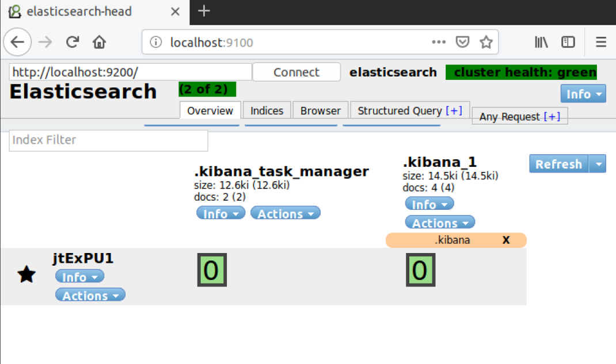Open a new browser tab
This screenshot has height=364, width=616.
(x=204, y=11)
